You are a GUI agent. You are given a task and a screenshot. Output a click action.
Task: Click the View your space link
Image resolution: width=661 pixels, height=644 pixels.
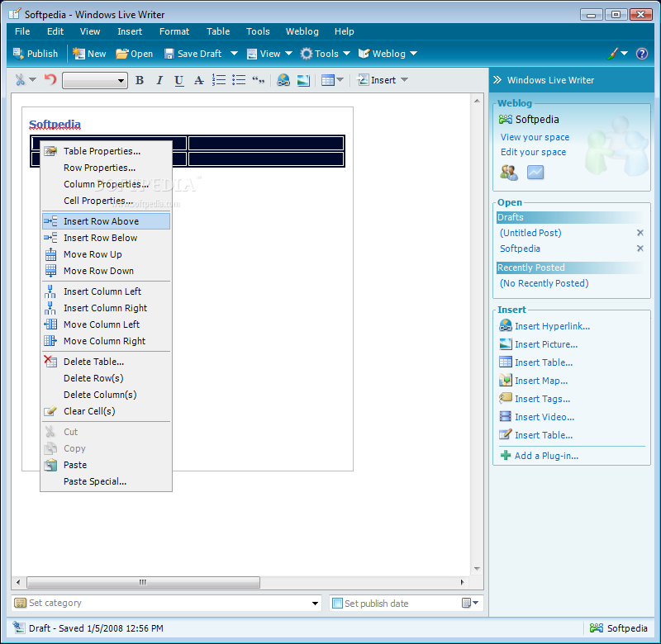(x=535, y=137)
